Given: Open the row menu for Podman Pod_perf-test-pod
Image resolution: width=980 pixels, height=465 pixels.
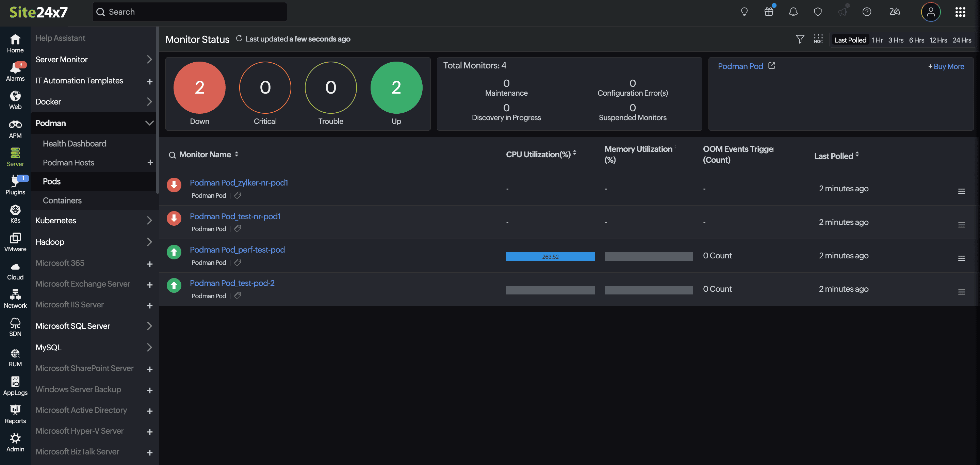Looking at the screenshot, I should click(961, 258).
